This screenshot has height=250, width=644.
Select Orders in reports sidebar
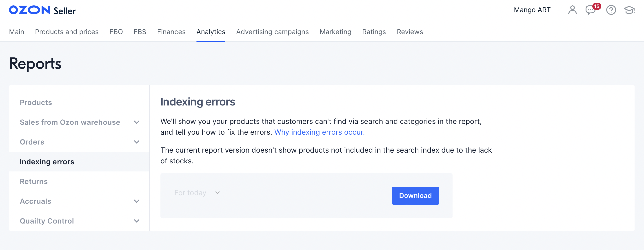pos(32,142)
